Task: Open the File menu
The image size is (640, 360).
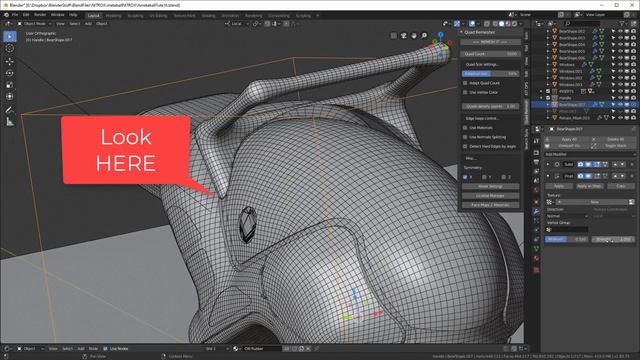Action: click(x=15, y=15)
